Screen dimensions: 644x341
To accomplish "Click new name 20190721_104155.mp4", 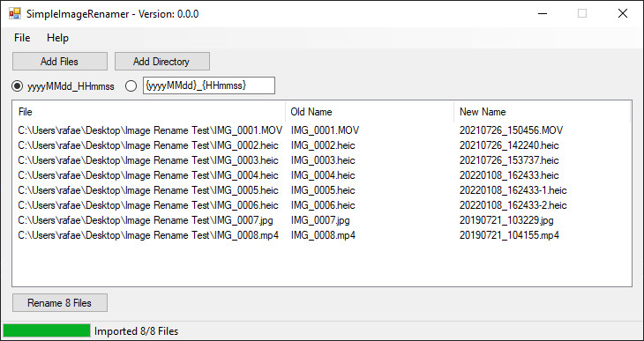I will pyautogui.click(x=510, y=235).
